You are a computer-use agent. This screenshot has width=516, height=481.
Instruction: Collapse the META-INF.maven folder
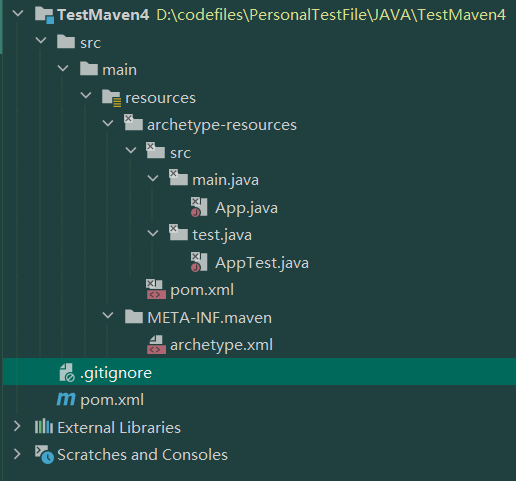pos(108,315)
